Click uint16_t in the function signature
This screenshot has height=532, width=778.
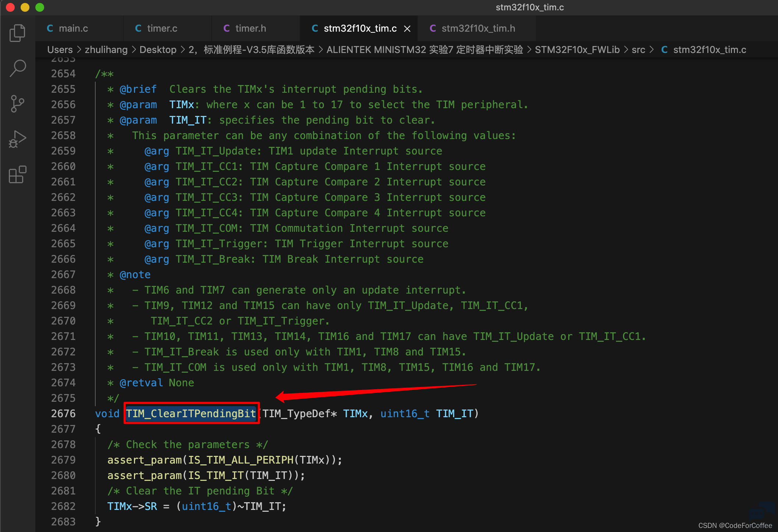[405, 414]
